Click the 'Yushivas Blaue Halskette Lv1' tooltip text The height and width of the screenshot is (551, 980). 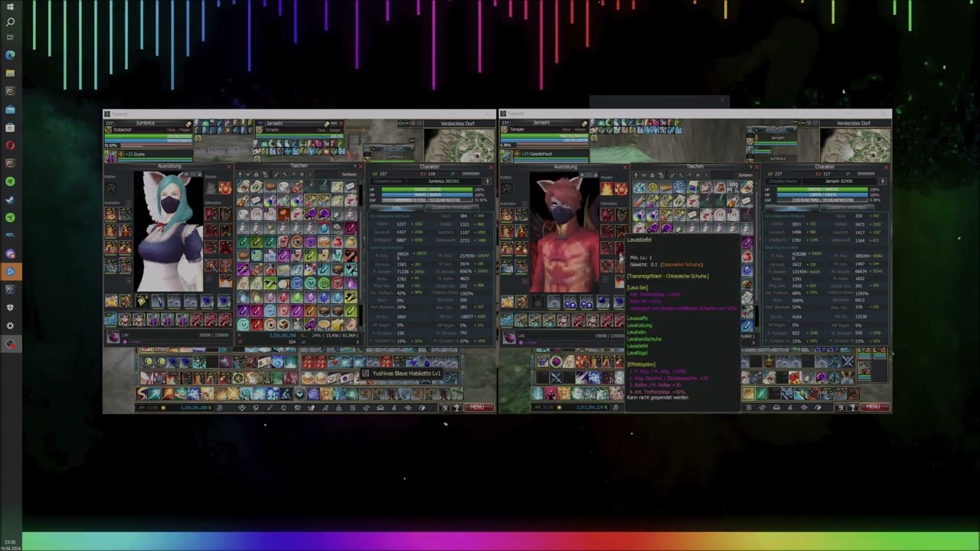coord(407,373)
